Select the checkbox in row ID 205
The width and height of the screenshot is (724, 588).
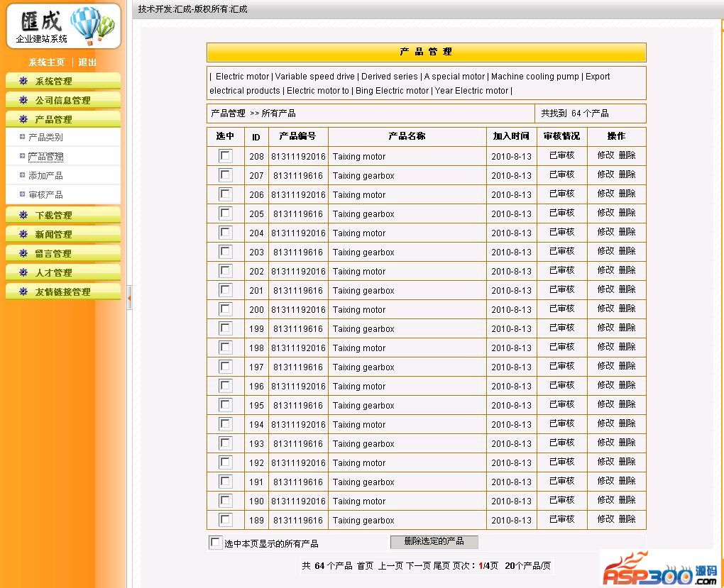click(x=225, y=213)
